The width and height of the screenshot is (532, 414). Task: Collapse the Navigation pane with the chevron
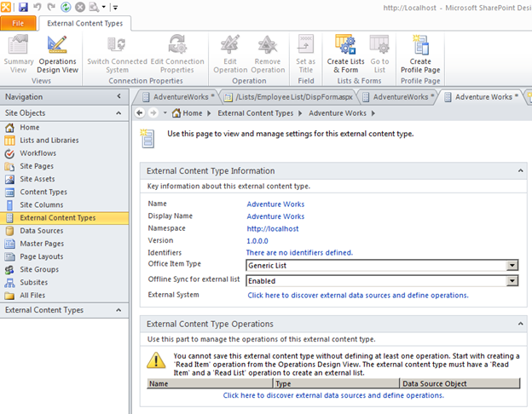119,96
